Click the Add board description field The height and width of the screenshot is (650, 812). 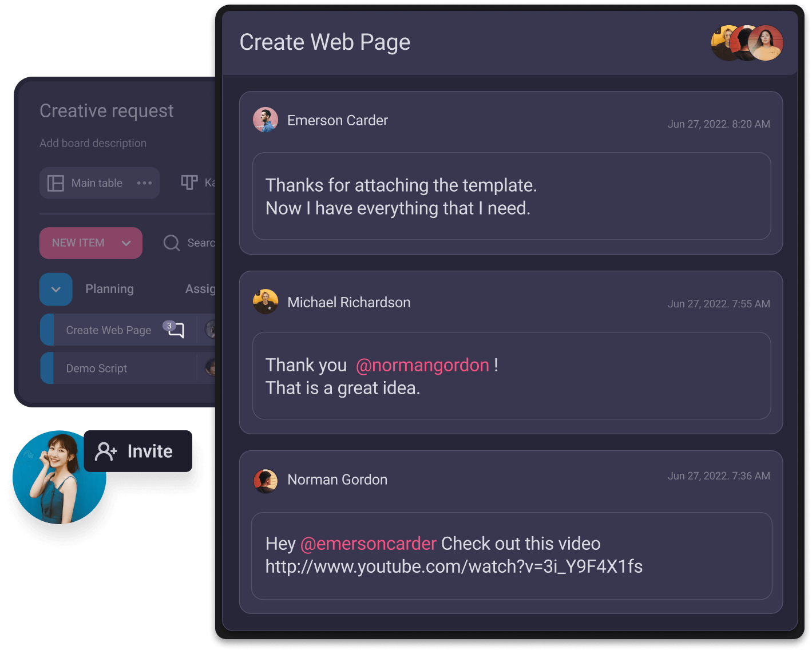(x=93, y=143)
